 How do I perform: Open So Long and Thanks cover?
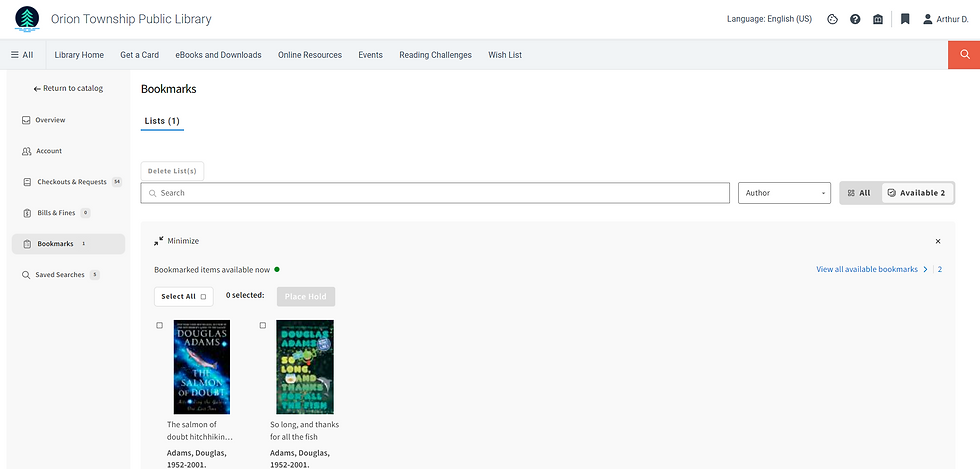[x=305, y=367]
